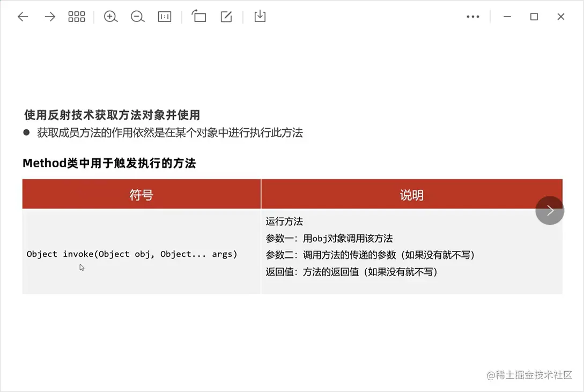Zoom out of the image
This screenshot has height=392, width=584.
pyautogui.click(x=137, y=17)
